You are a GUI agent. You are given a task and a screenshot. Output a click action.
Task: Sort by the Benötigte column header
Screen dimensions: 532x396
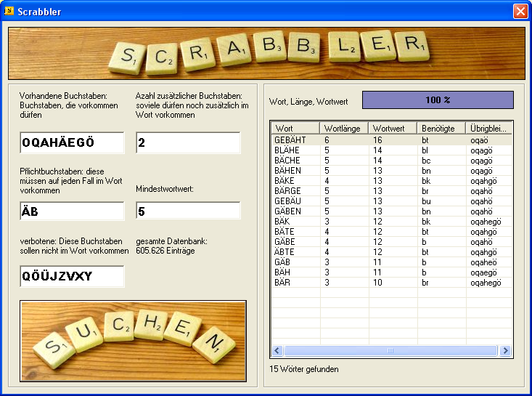coord(441,129)
